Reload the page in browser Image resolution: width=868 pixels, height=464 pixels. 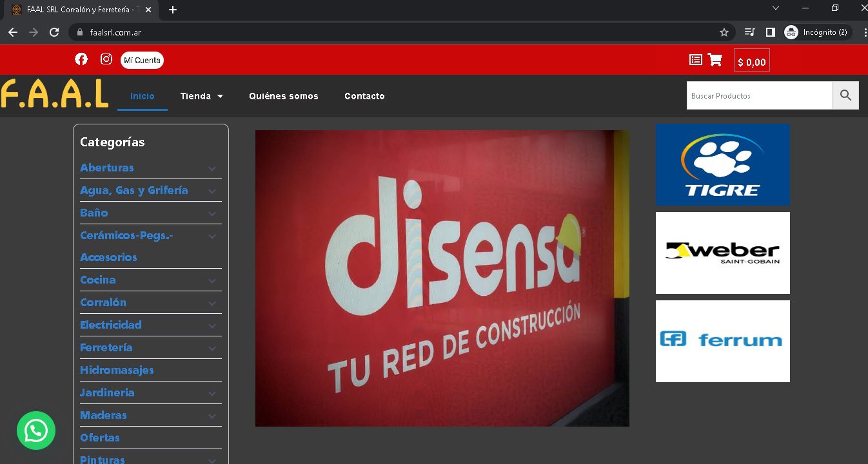pyautogui.click(x=55, y=32)
